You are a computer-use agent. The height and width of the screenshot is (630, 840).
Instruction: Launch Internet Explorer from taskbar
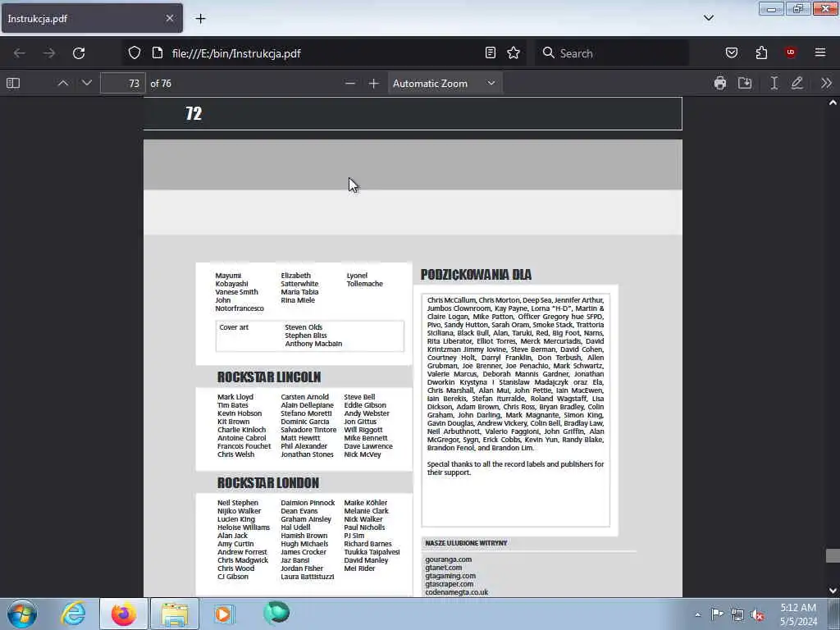[x=73, y=614]
